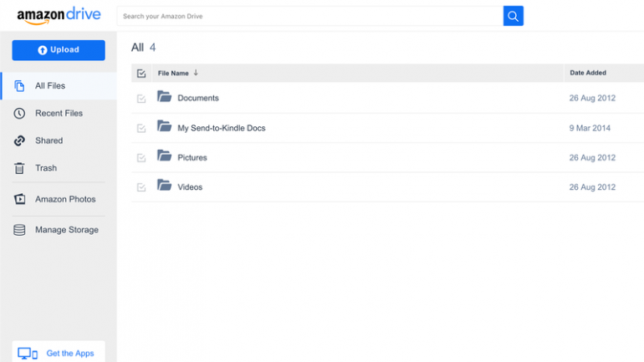Open the Pictures folder name
The width and height of the screenshot is (644, 362).
(x=192, y=158)
